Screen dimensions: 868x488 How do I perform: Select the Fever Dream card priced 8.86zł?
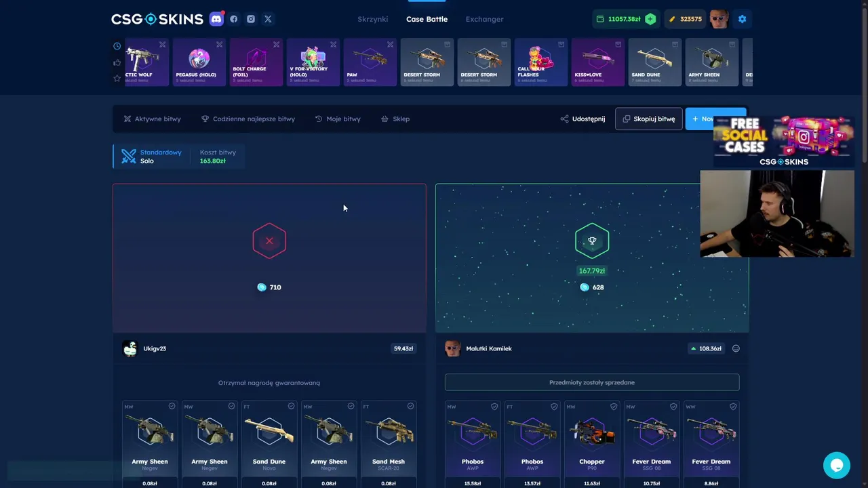click(x=711, y=444)
